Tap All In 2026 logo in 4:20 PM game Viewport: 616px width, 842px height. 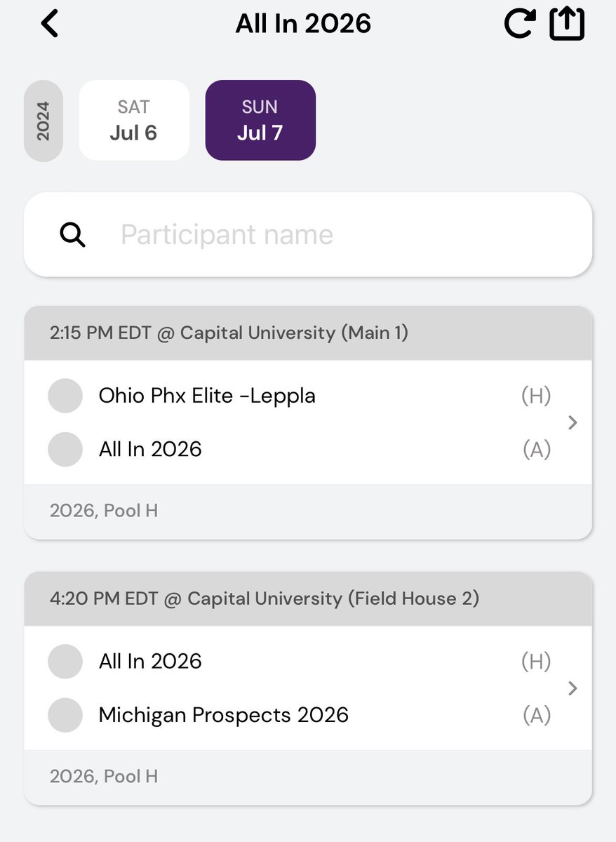pyautogui.click(x=65, y=661)
